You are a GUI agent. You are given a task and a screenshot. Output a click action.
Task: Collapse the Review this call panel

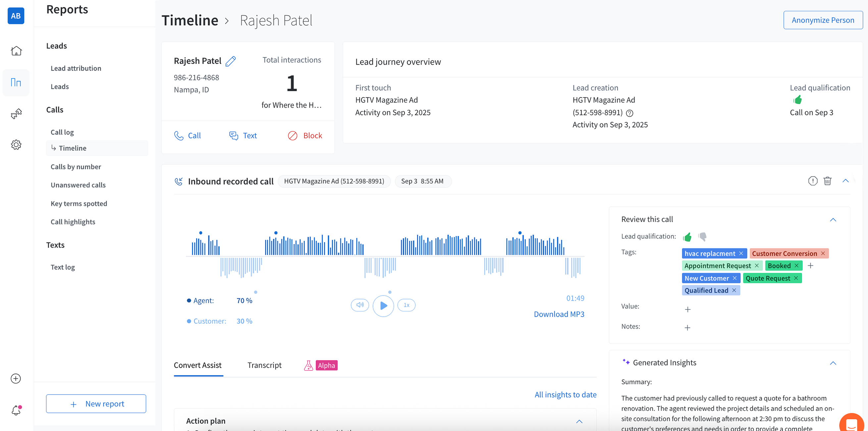pos(833,220)
